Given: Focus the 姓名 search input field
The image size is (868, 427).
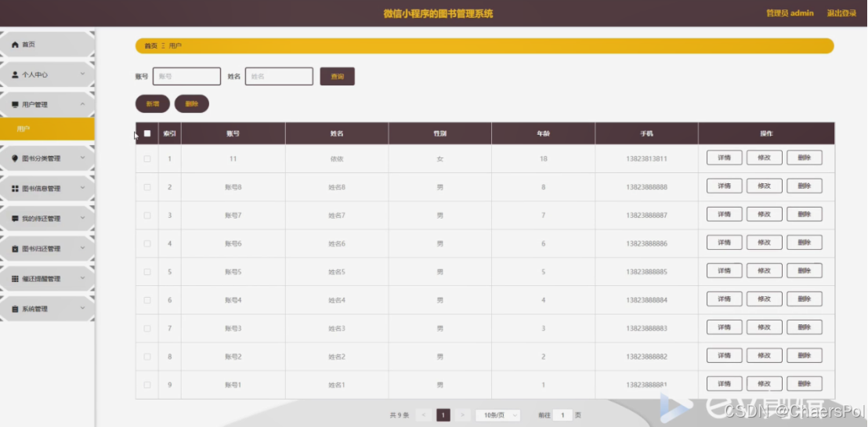Looking at the screenshot, I should pyautogui.click(x=279, y=77).
